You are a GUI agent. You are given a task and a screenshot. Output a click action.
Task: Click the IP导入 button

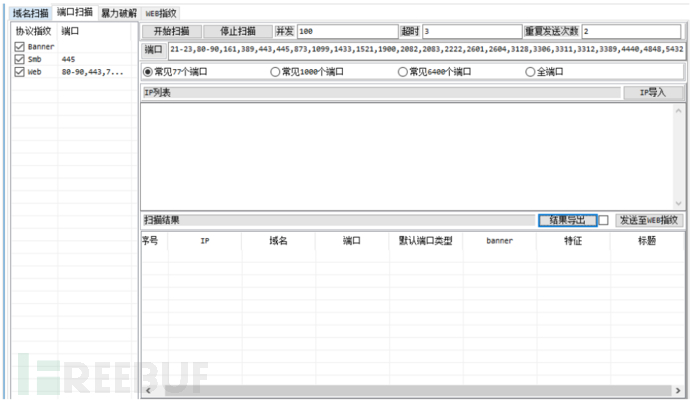653,92
